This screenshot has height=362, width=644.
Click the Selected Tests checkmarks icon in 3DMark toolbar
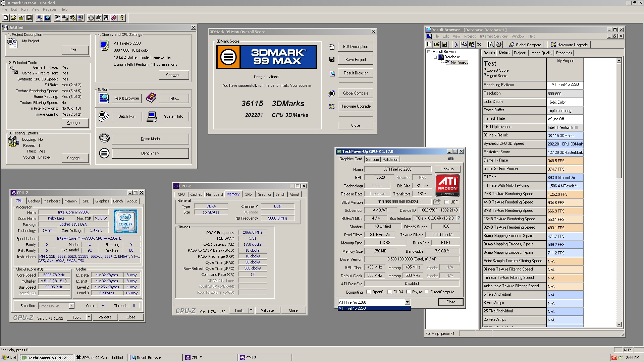(65, 18)
